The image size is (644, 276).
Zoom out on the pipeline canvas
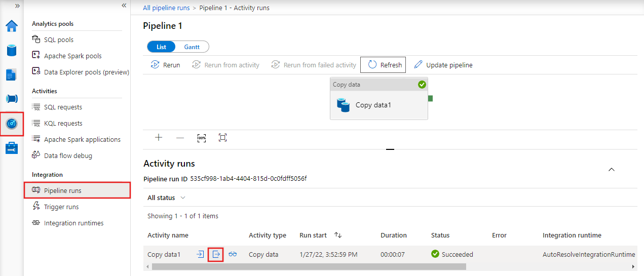[x=180, y=137]
